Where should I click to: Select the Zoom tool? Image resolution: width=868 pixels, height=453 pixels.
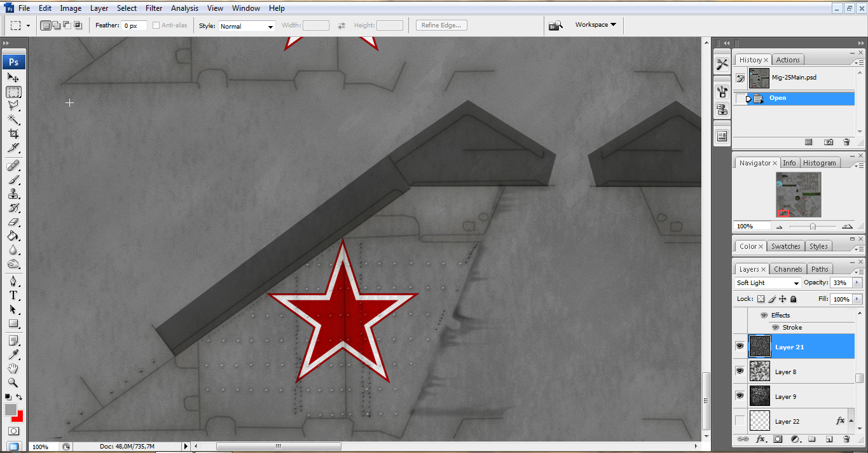tap(13, 382)
